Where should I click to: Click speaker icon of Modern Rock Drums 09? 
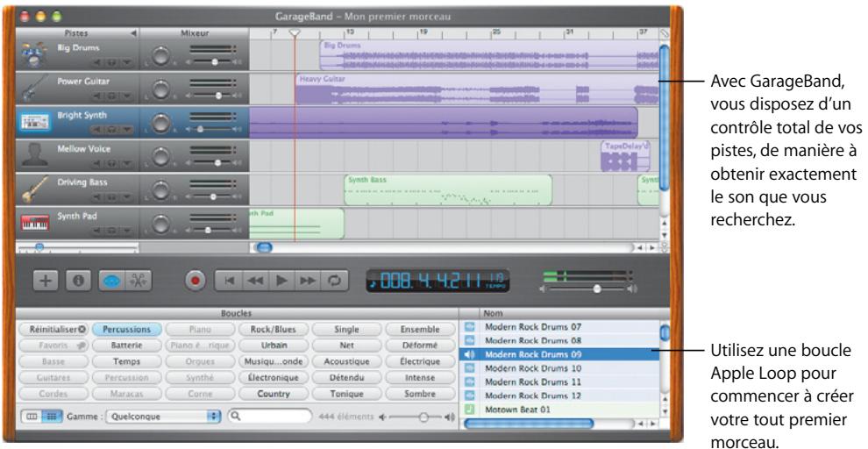[470, 354]
